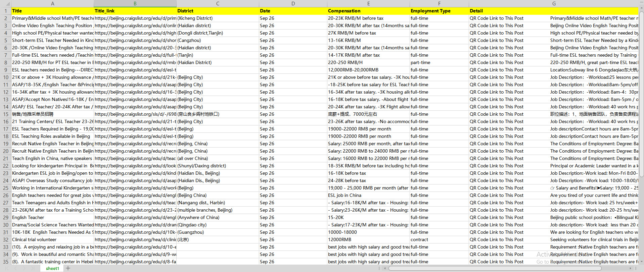
Task: Select the '销售/地推采单员招聘' title cell
Action: click(52, 114)
